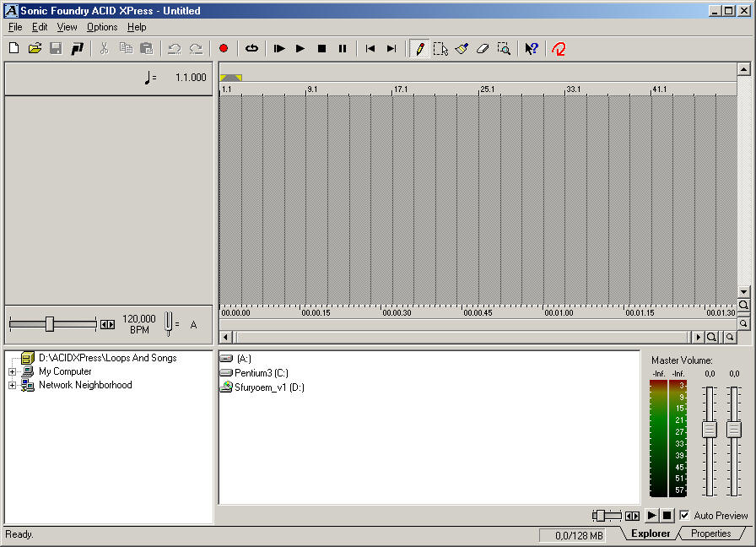
Task: Select the Erase tool
Action: (483, 48)
